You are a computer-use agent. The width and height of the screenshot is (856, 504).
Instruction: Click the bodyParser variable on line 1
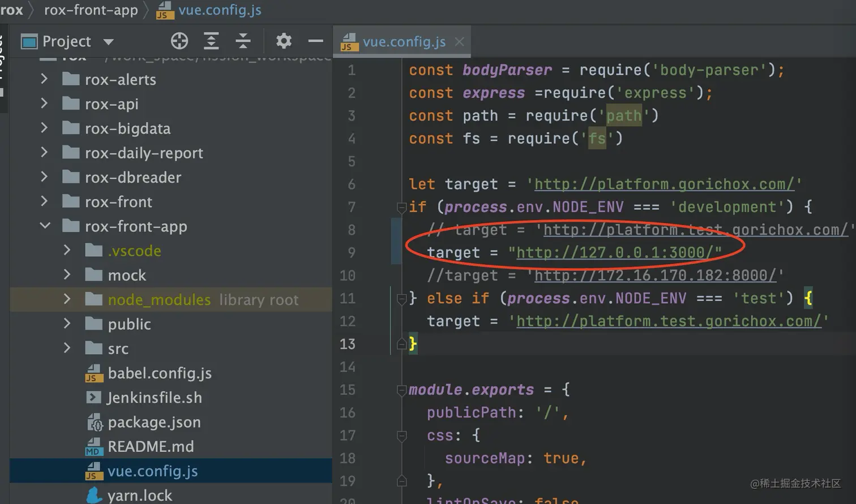click(x=507, y=70)
